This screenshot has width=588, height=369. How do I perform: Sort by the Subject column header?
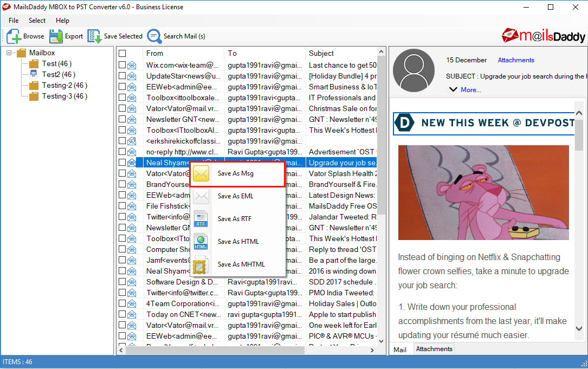(341, 53)
